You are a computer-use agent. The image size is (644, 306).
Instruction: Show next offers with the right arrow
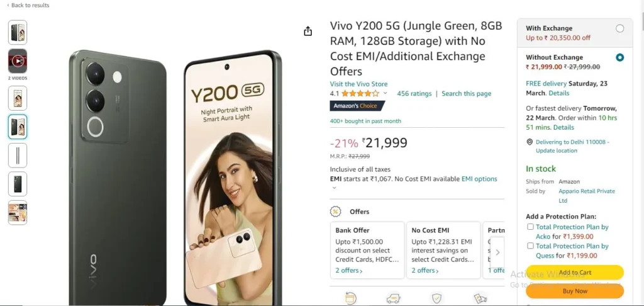click(x=497, y=252)
